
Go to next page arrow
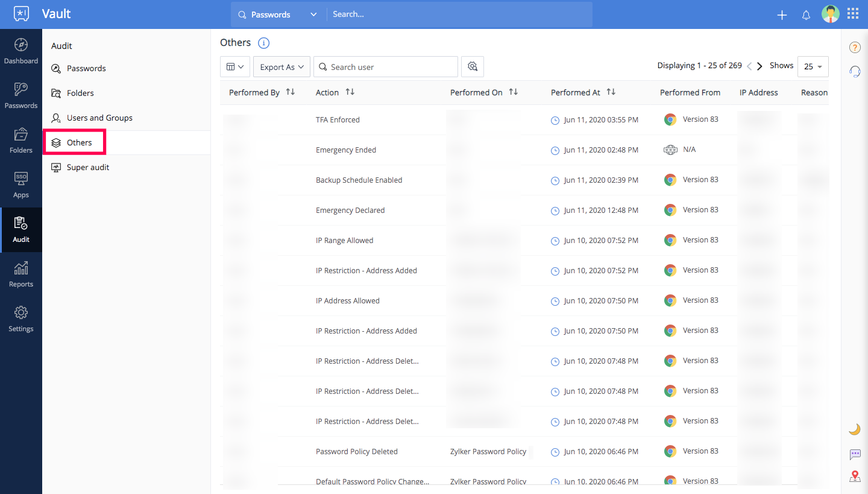[x=759, y=66]
